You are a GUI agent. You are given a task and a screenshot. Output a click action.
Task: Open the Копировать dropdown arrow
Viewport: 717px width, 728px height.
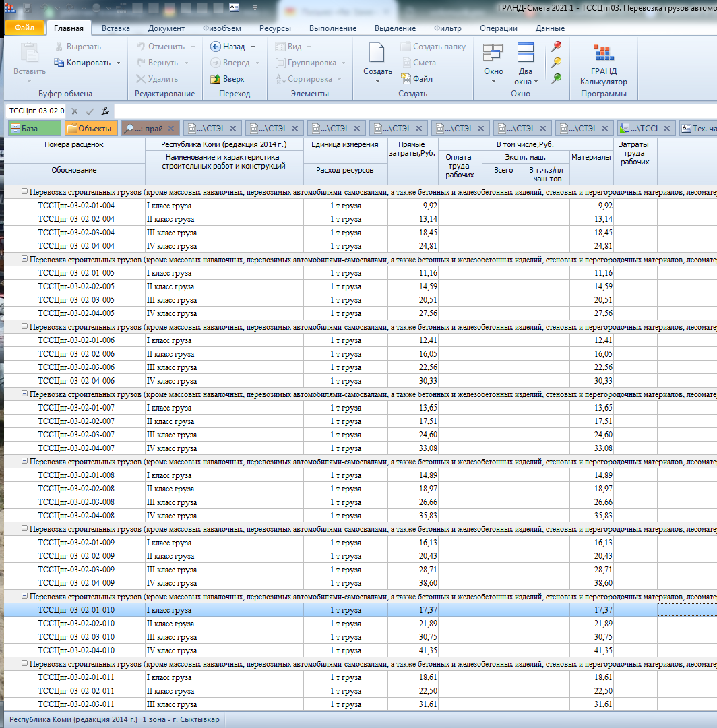click(119, 63)
